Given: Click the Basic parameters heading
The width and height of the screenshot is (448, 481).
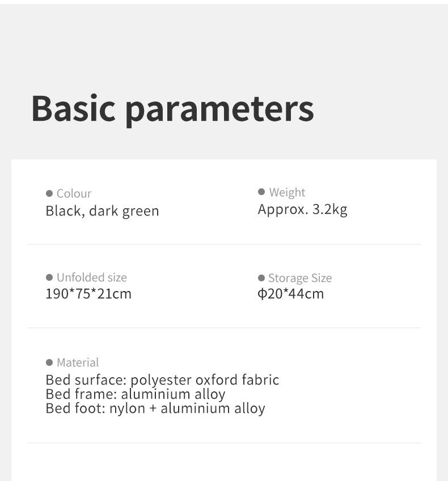Looking at the screenshot, I should click(172, 108).
